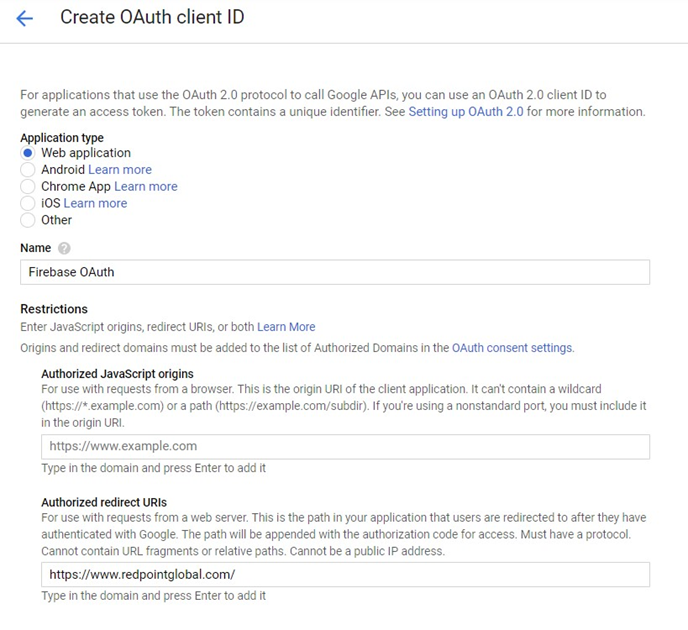Choose the Chrome App radio option
This screenshot has height=630, width=688.
tap(28, 187)
